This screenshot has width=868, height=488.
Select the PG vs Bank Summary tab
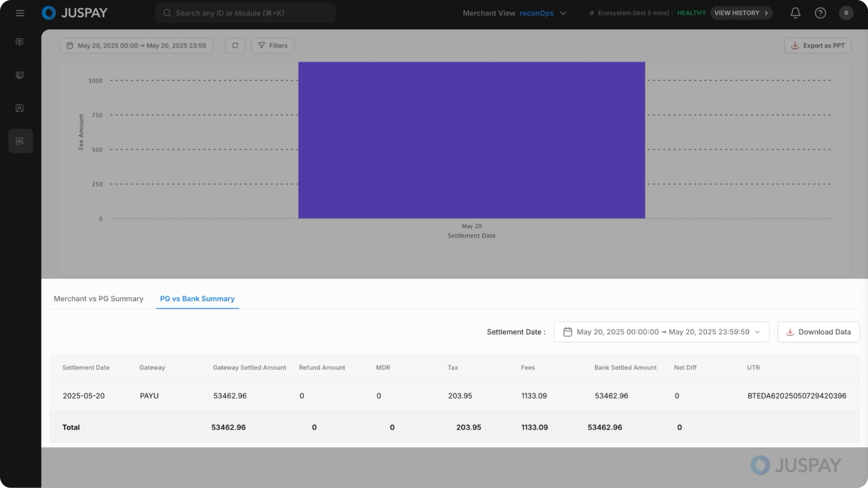click(x=197, y=299)
